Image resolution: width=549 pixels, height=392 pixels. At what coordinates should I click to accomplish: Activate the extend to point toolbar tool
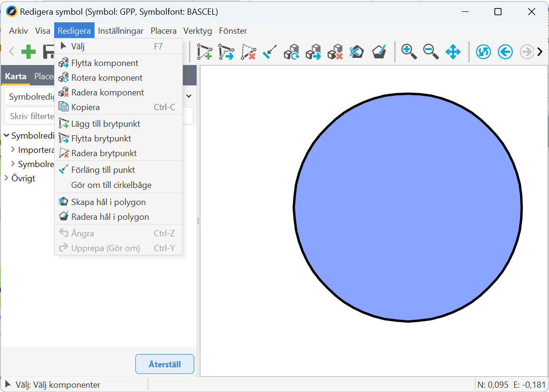tap(269, 52)
